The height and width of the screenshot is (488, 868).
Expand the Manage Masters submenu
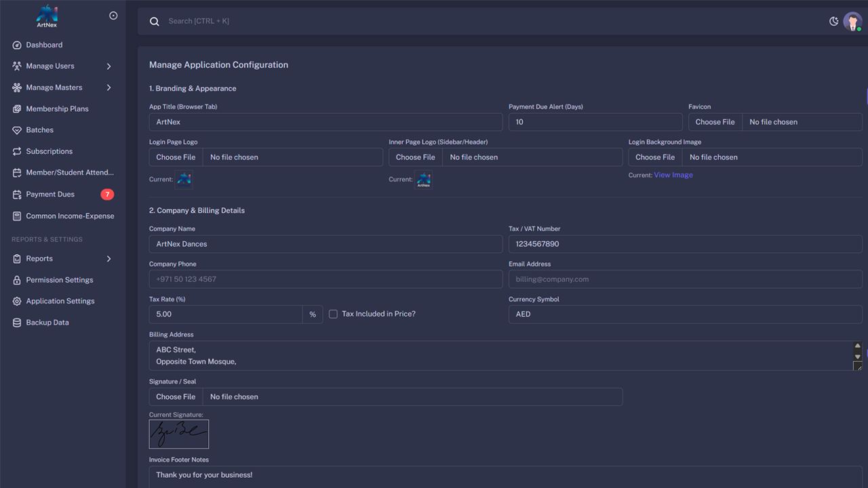click(x=108, y=87)
